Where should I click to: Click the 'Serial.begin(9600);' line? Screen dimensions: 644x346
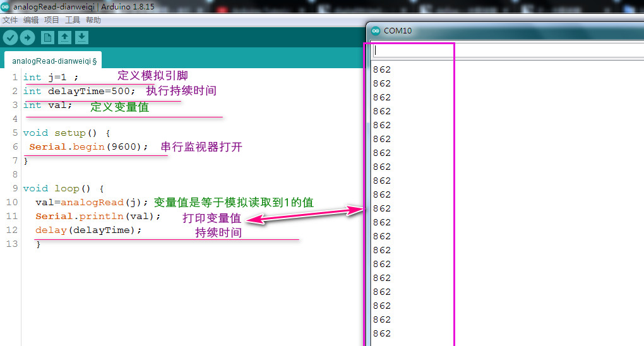88,146
